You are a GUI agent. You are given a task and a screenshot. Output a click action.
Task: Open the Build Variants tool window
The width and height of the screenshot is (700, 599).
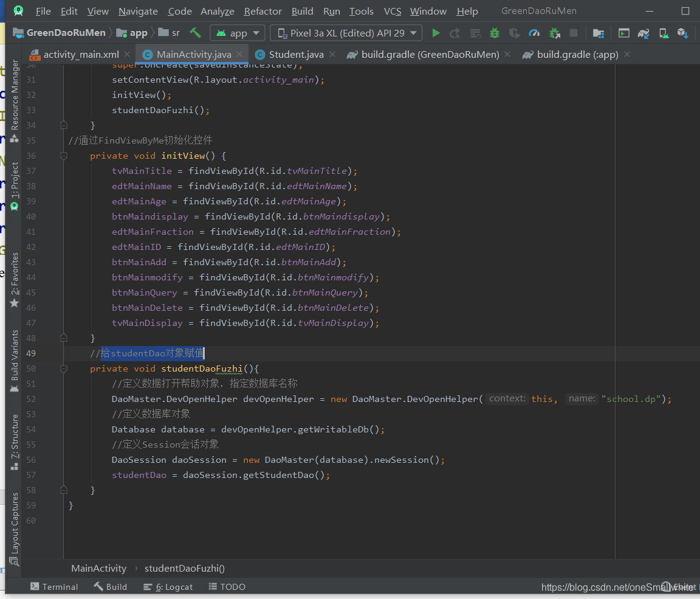(15, 361)
